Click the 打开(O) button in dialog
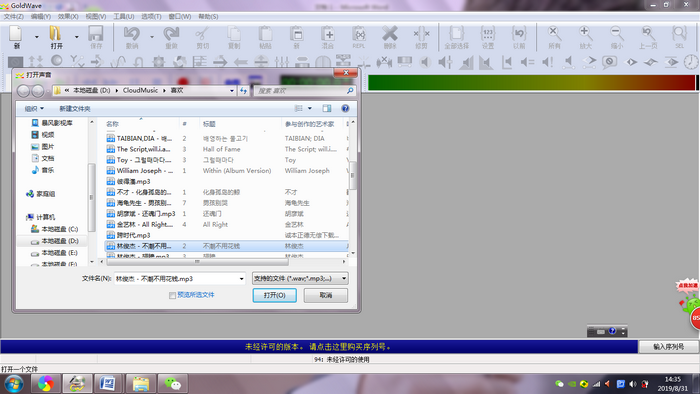 click(274, 295)
